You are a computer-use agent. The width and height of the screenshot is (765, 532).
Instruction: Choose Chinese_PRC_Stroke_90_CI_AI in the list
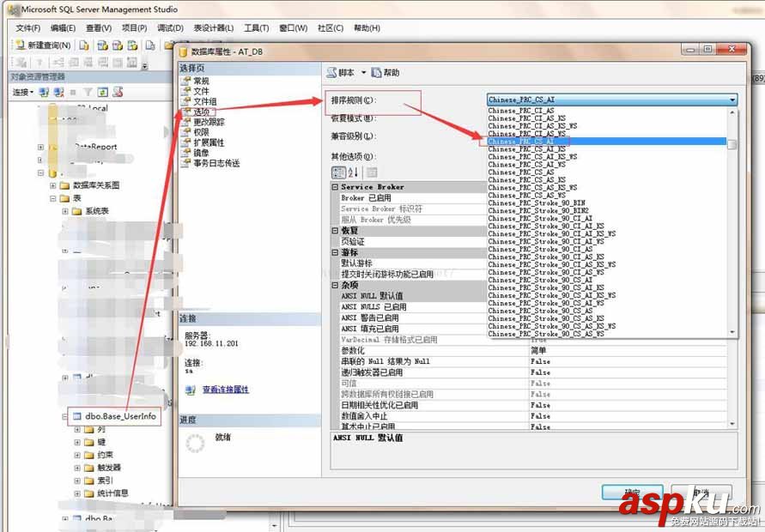[540, 219]
